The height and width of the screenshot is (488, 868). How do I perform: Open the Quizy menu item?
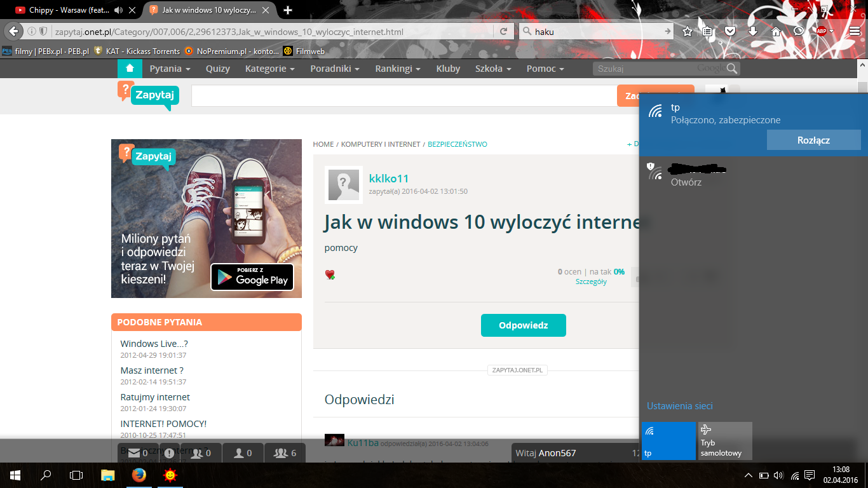pyautogui.click(x=218, y=69)
